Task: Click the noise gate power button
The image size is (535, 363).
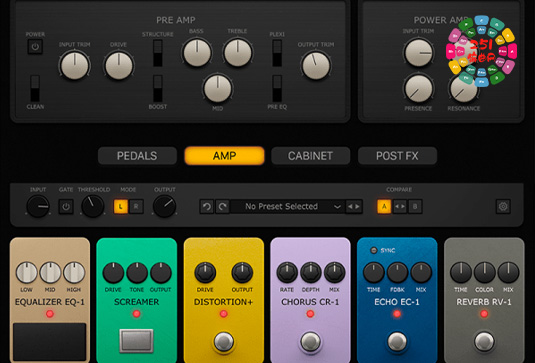Action: tap(66, 206)
